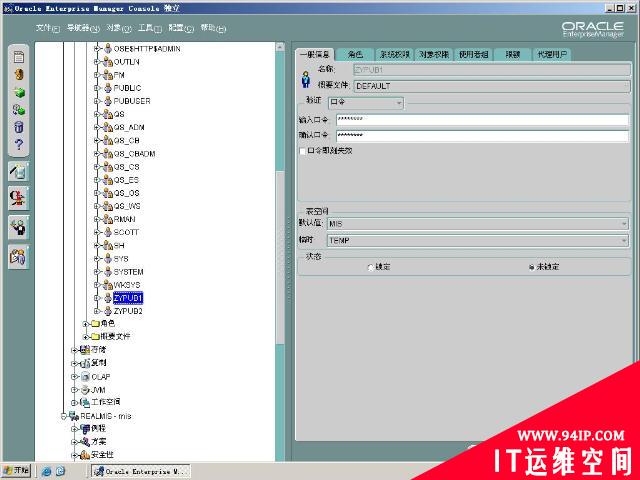Open the 验证 口令 dropdown

[x=366, y=102]
